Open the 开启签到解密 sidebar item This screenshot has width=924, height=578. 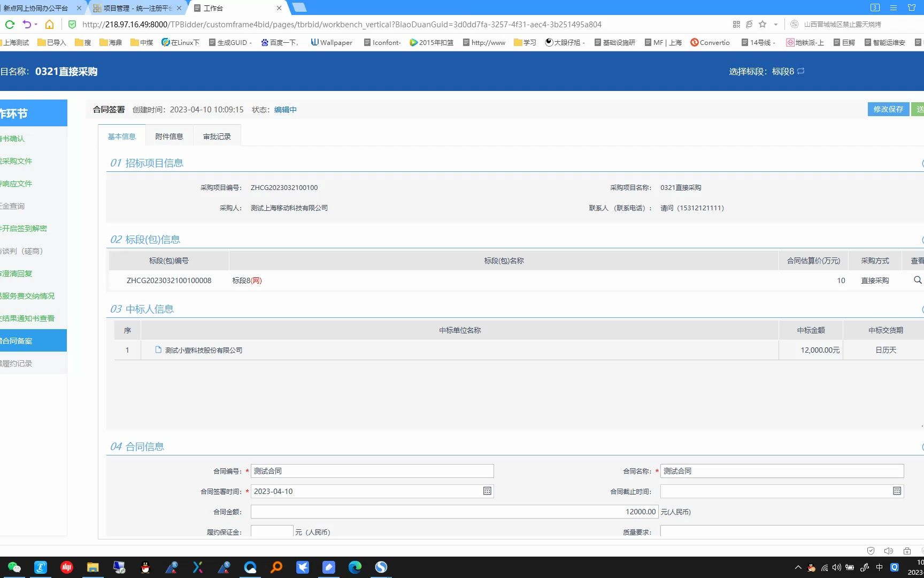pos(33,229)
